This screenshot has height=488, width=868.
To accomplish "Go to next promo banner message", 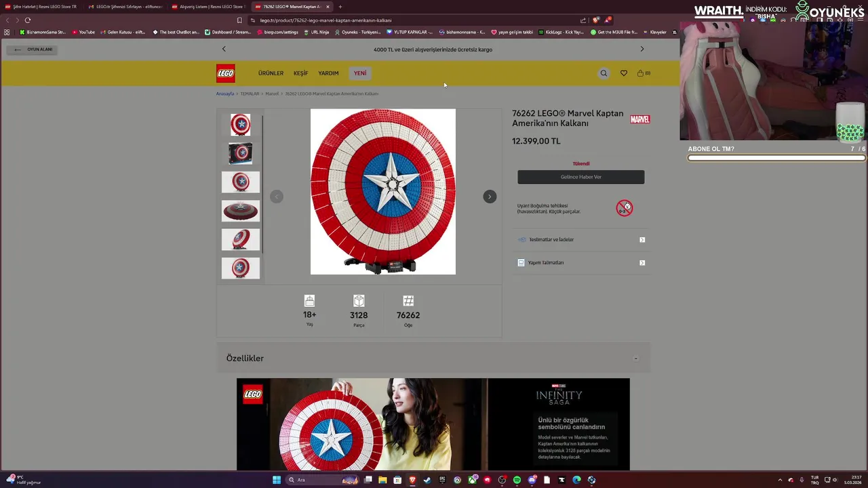I will (x=642, y=49).
